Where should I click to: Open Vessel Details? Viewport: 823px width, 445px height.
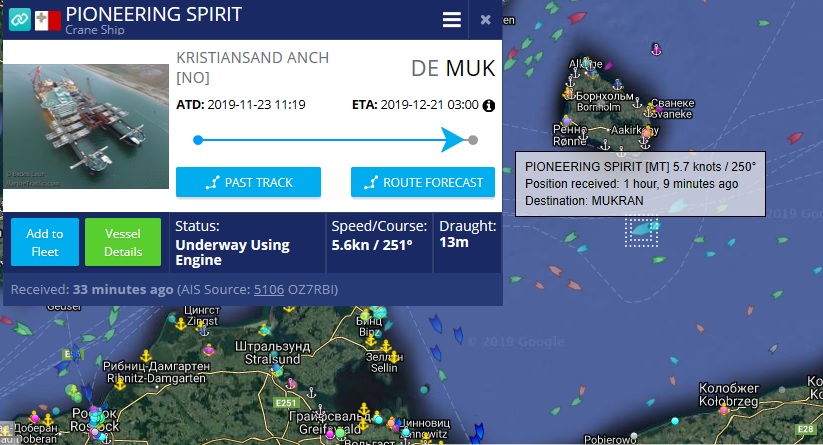coord(123,242)
